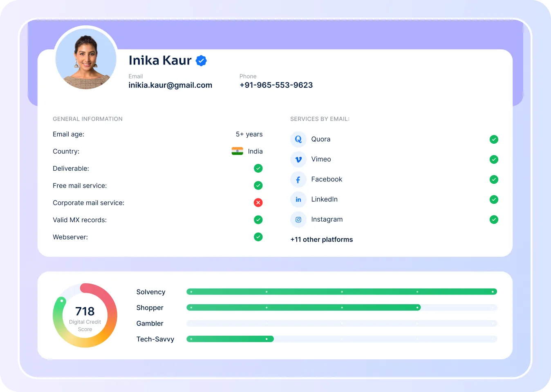The width and height of the screenshot is (551, 392).
Task: Expand the SERVICES BY EMAIL section
Action: 320,119
